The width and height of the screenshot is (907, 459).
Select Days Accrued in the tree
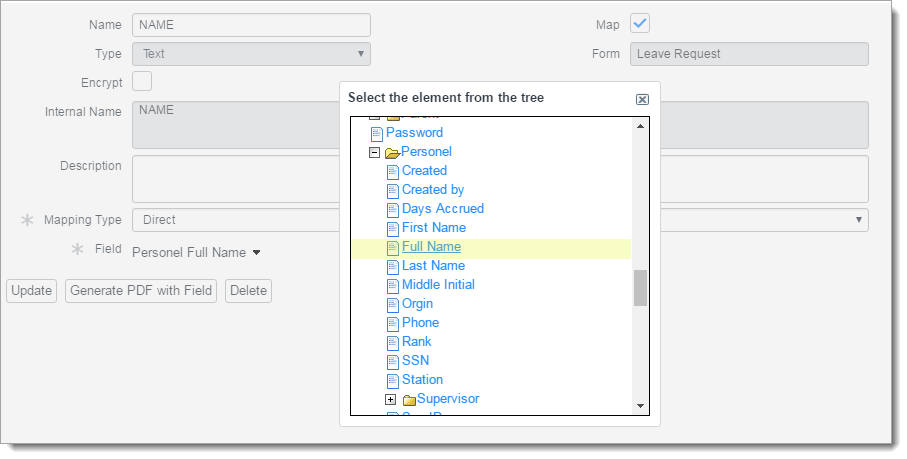click(443, 209)
